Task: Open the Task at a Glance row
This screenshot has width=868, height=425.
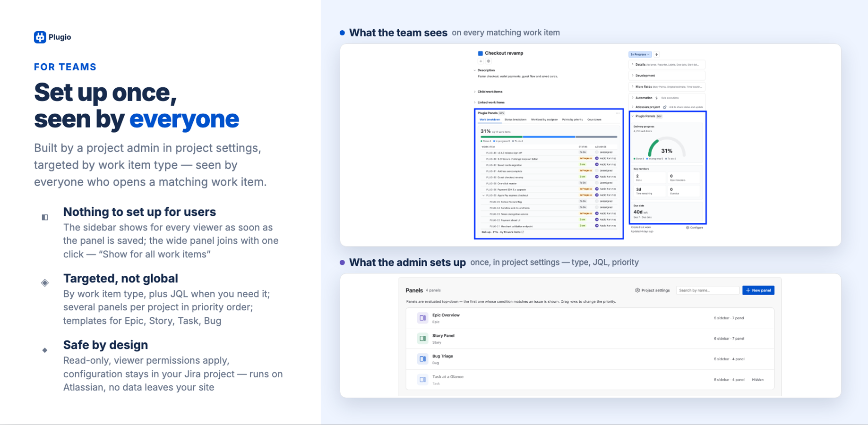Action: [x=590, y=380]
